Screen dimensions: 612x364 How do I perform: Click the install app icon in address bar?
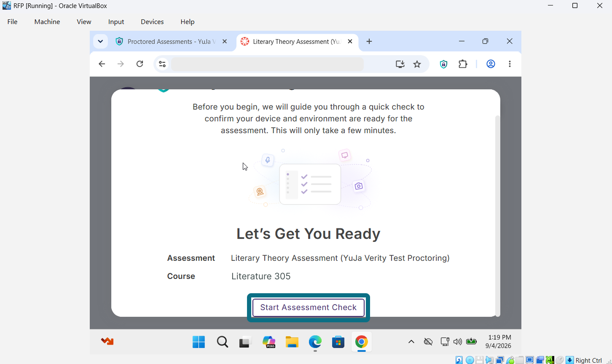coord(400,64)
